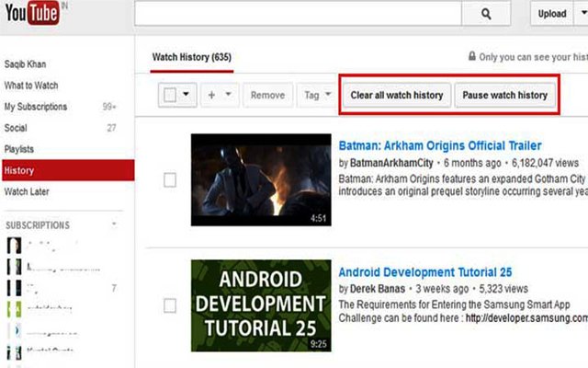Image resolution: width=588 pixels, height=368 pixels.
Task: Open the first subscription channel avatar
Action: click(x=15, y=246)
